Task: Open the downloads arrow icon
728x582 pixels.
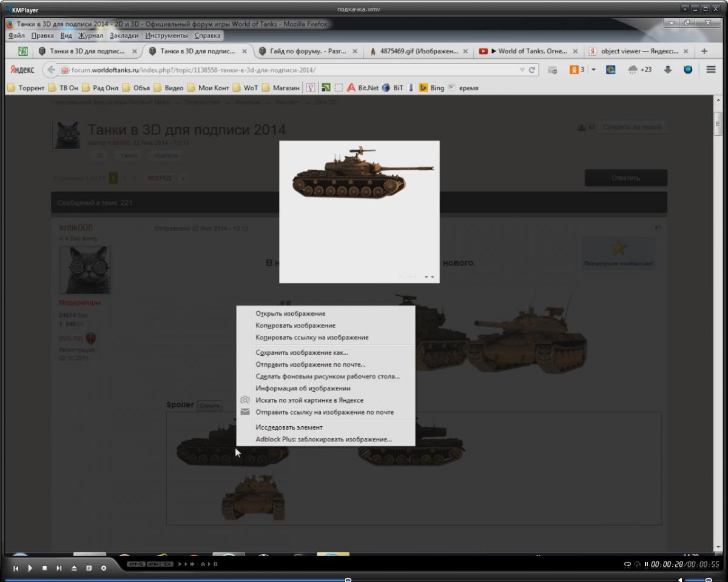Action: pos(668,70)
